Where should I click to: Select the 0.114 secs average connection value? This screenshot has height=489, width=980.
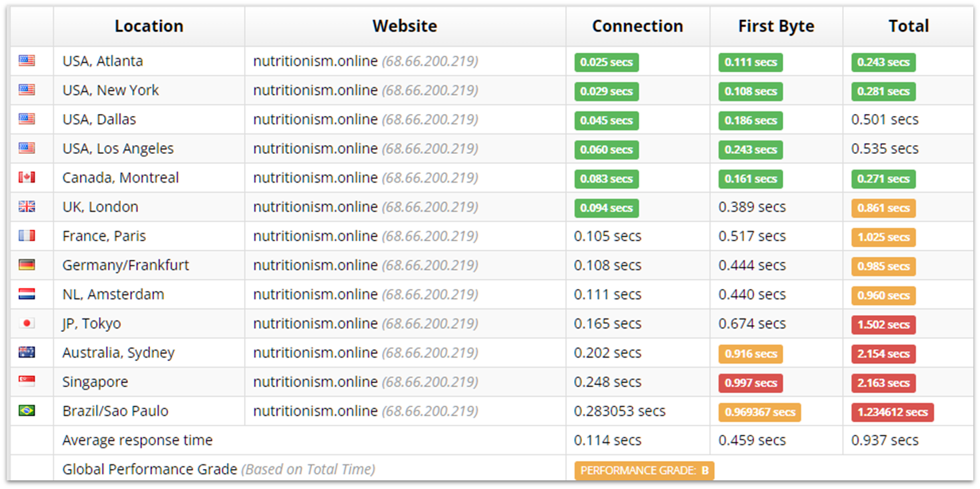607,440
